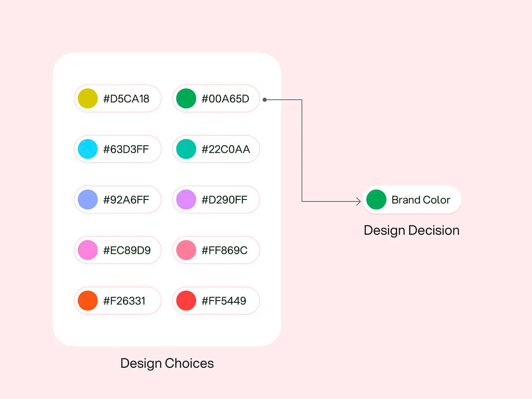Click the connector line starting dot

265,100
